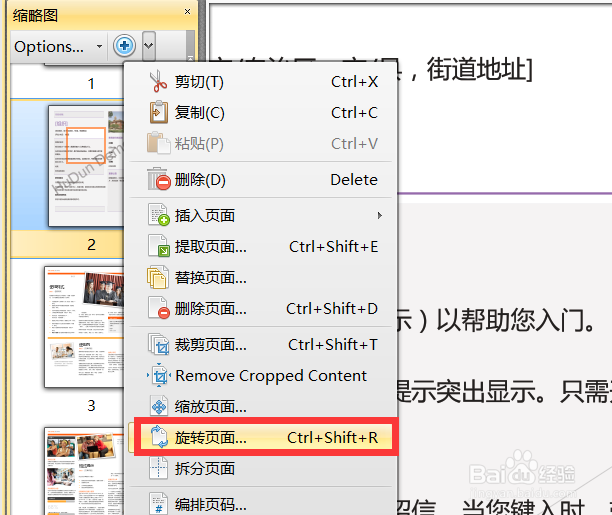
Task: Click the Remove Cropped Content icon
Action: tap(159, 375)
